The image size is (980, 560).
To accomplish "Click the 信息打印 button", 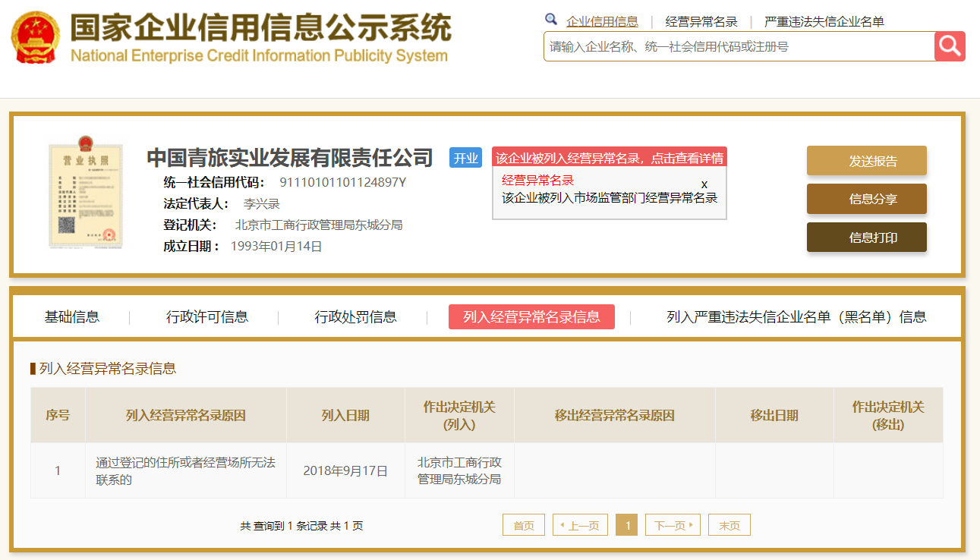I will point(867,238).
